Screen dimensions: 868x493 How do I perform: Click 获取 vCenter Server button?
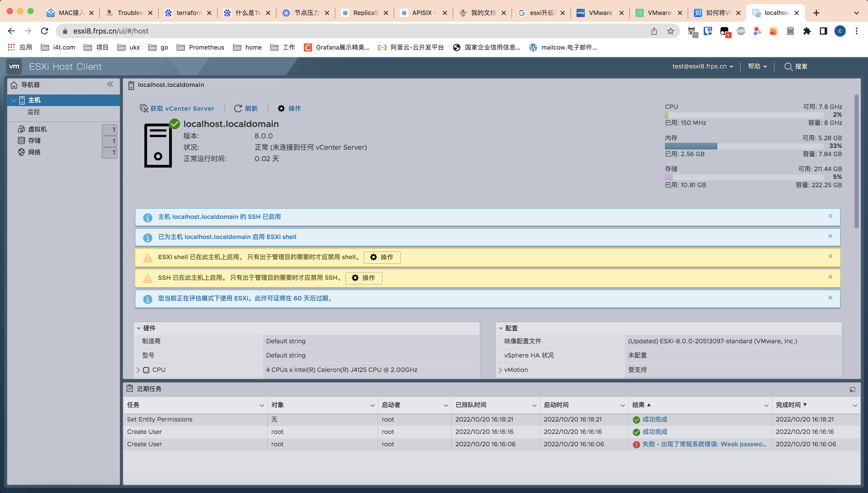[x=177, y=108]
